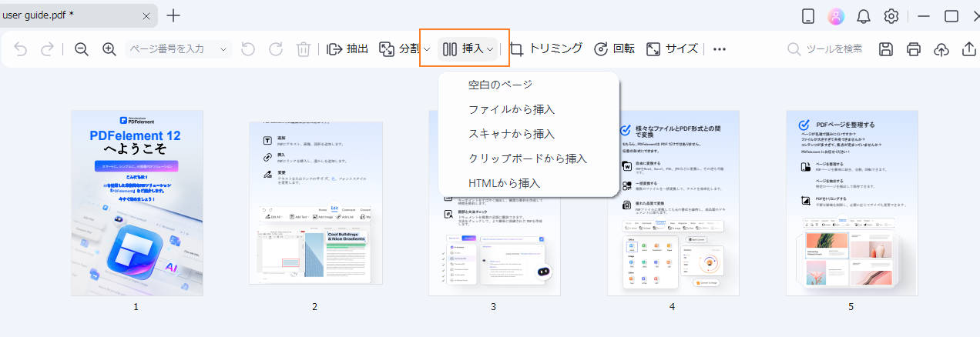Select the 回転 rotate tool
The height and width of the screenshot is (337, 980).
pyautogui.click(x=614, y=49)
